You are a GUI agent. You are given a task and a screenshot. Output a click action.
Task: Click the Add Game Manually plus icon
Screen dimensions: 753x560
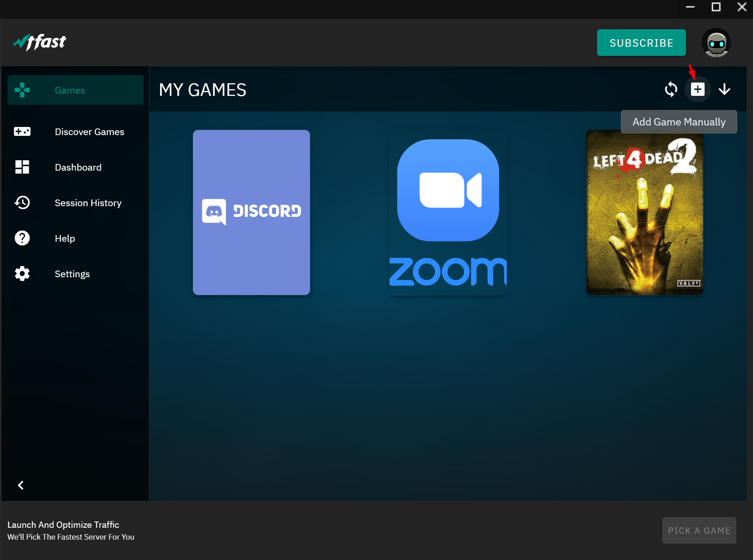pos(697,90)
